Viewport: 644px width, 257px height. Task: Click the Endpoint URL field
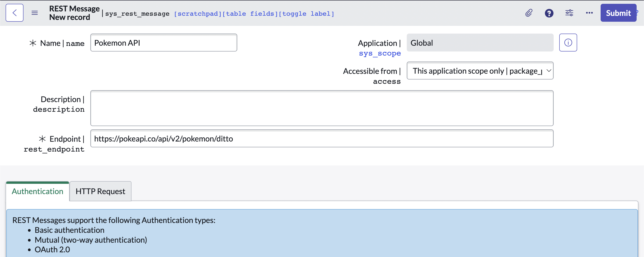pyautogui.click(x=322, y=139)
